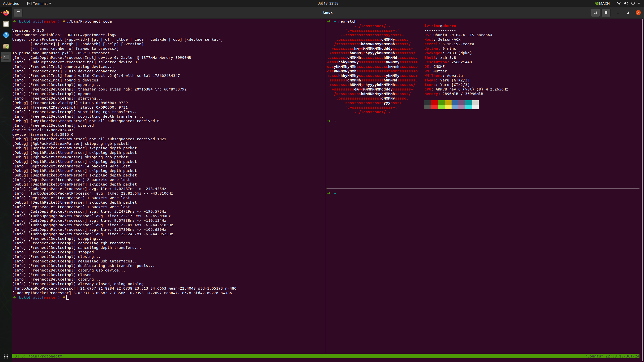
Task: Launch Firefox from the dock
Action: [x=6, y=13]
